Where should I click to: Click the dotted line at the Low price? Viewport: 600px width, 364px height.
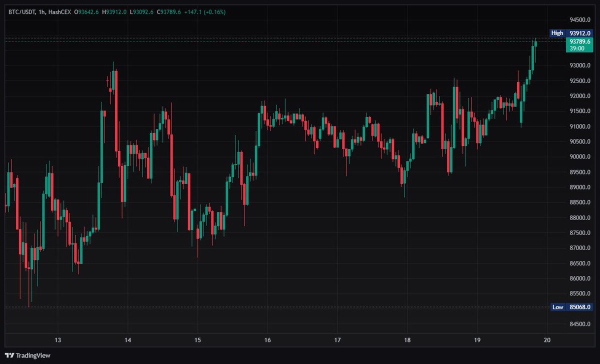point(300,307)
